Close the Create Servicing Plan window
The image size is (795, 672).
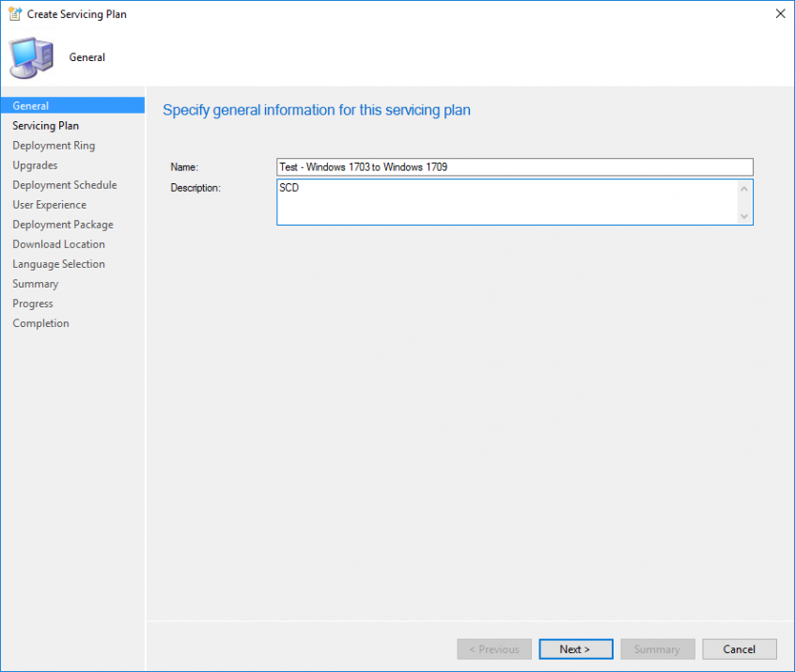[781, 13]
